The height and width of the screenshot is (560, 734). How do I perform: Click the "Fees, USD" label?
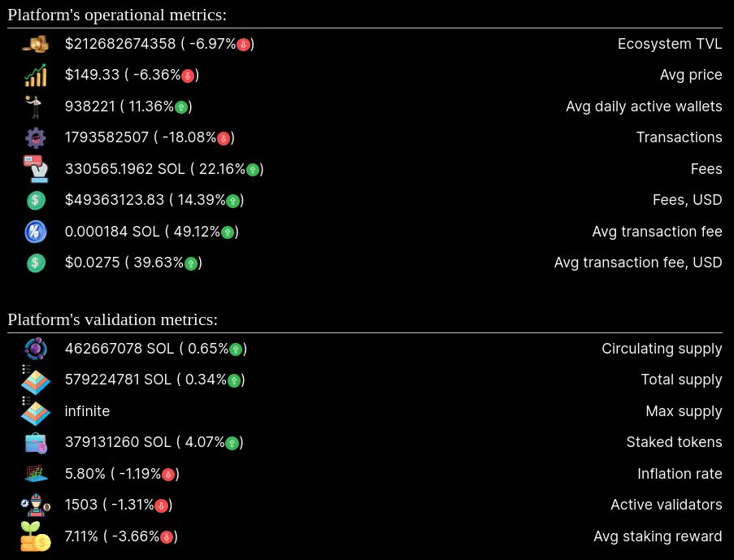(x=688, y=201)
